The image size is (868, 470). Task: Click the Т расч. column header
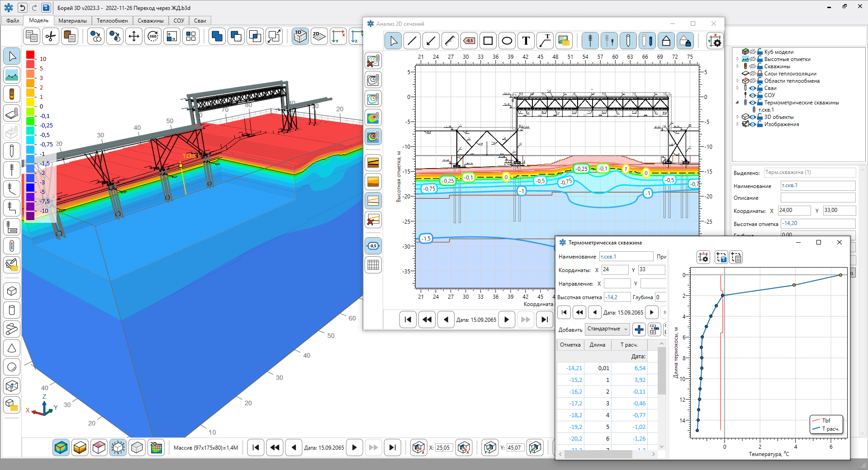pyautogui.click(x=629, y=345)
